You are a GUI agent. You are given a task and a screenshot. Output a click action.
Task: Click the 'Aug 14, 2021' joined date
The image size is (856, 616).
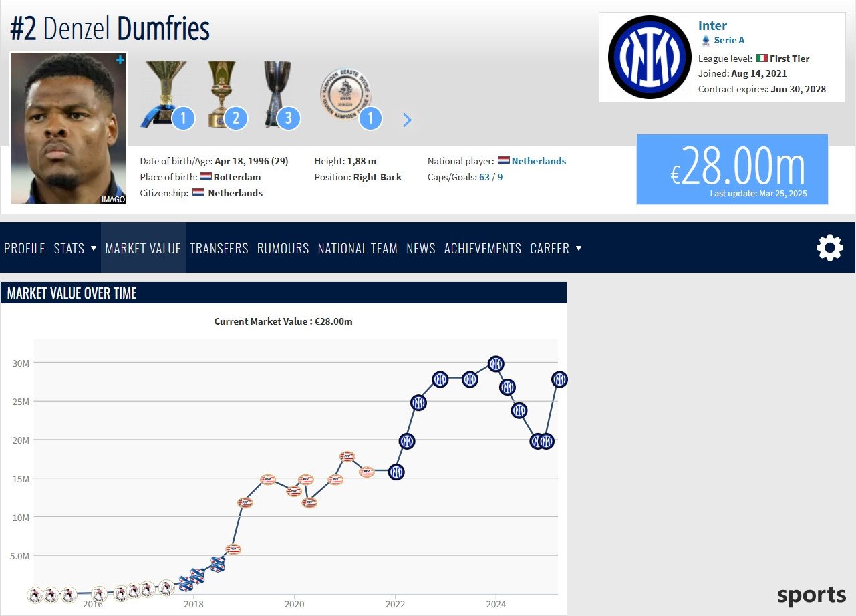758,73
